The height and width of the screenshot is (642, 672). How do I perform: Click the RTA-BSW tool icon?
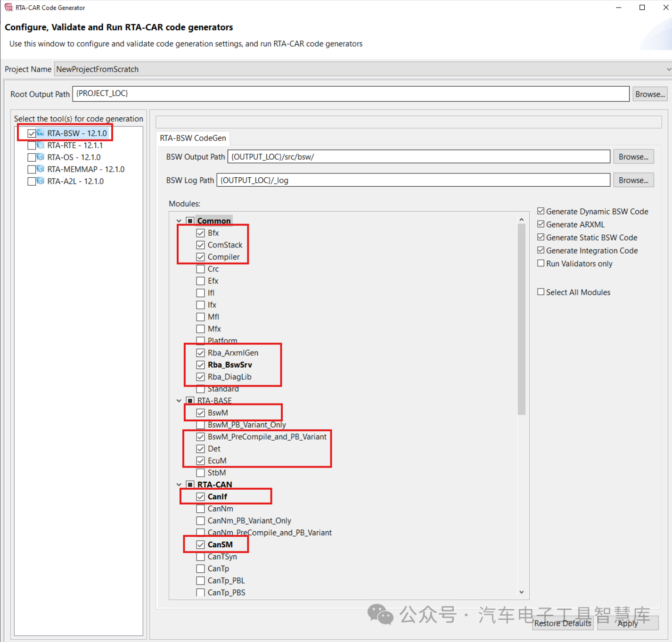coord(41,133)
